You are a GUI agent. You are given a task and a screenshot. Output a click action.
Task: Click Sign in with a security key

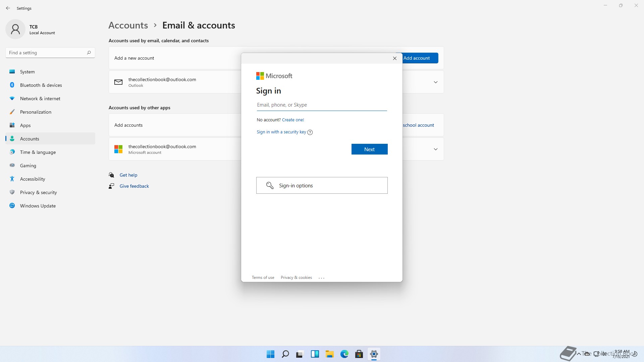coord(281,132)
